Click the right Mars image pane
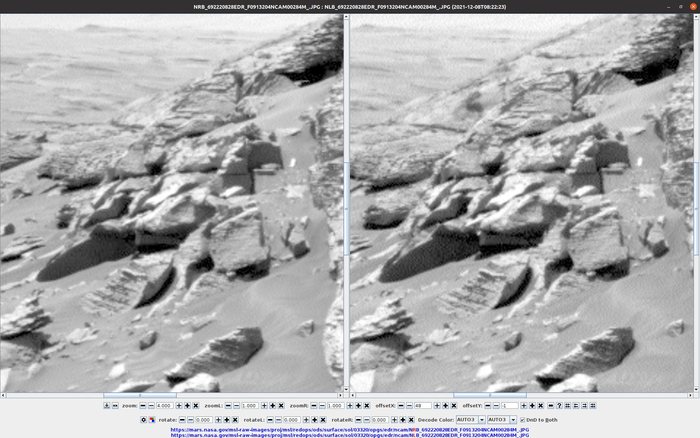Screen dimensions: 700x438 click(x=521, y=203)
